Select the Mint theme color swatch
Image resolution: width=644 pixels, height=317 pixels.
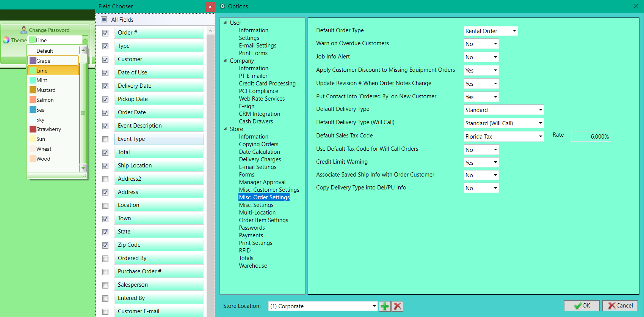[x=33, y=80]
